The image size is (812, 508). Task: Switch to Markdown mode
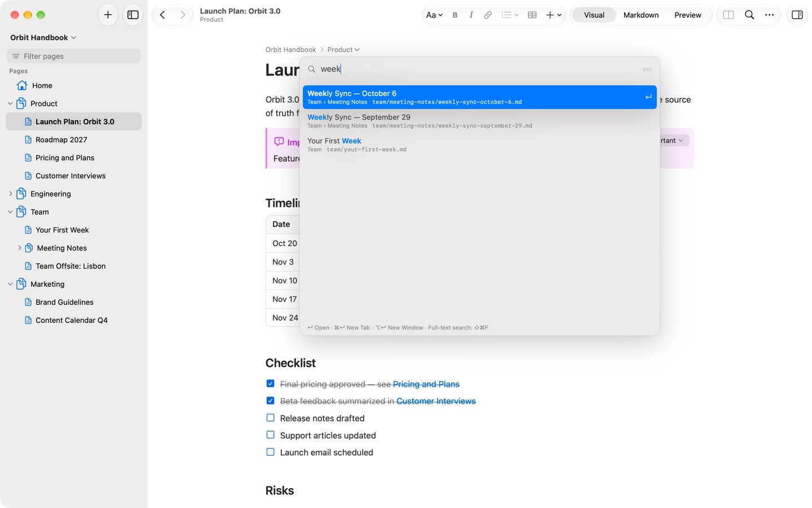tap(641, 15)
